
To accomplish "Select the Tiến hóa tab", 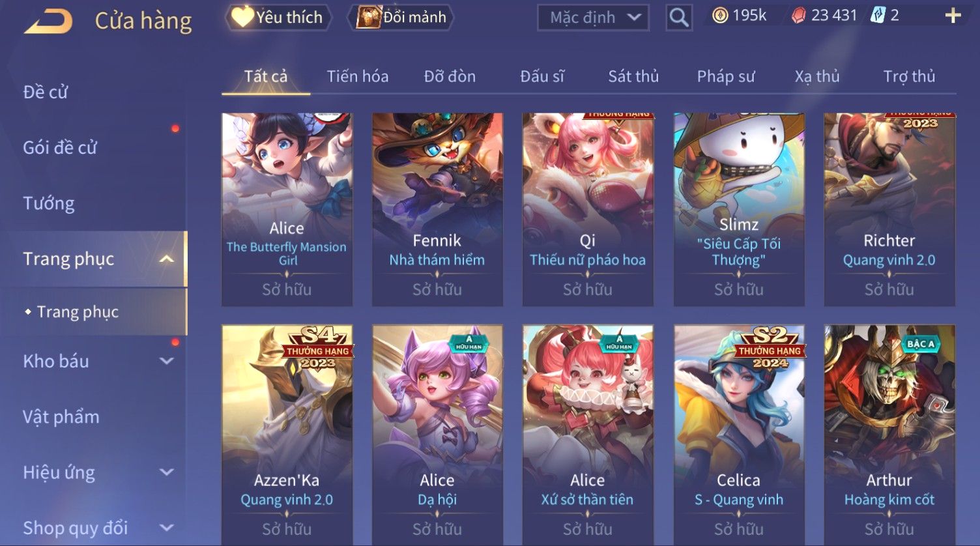I will click(x=358, y=76).
